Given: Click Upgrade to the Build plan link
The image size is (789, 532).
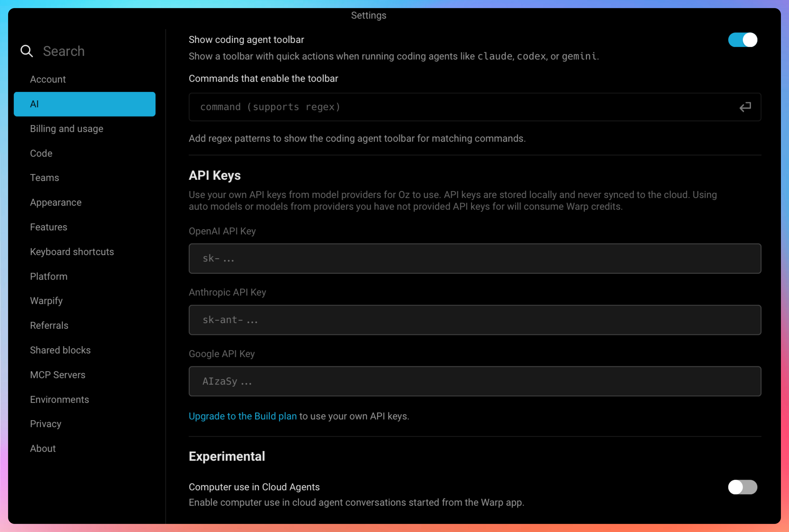Looking at the screenshot, I should click(x=243, y=416).
